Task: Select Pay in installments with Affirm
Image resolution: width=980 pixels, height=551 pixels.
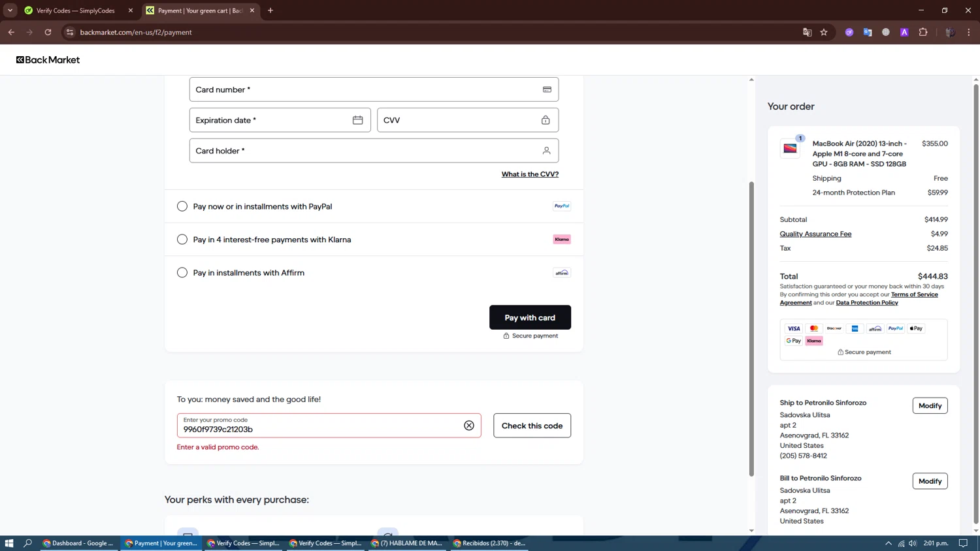Action: tap(182, 273)
